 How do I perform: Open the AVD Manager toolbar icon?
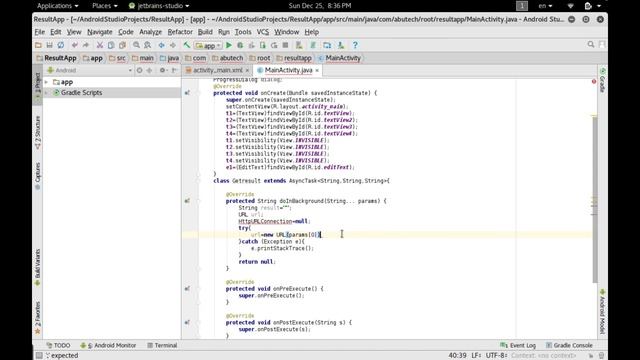click(x=299, y=45)
